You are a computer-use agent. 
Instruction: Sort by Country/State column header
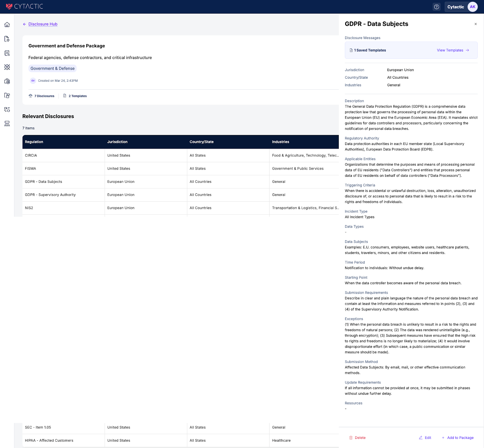(x=201, y=142)
